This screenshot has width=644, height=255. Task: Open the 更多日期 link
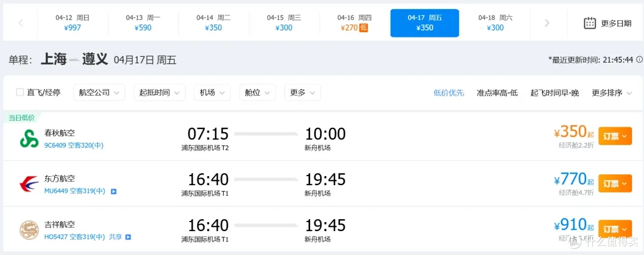point(616,23)
